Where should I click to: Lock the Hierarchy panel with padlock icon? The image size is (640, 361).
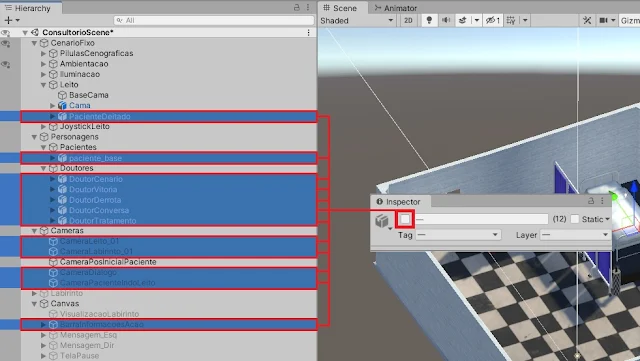pyautogui.click(x=297, y=7)
